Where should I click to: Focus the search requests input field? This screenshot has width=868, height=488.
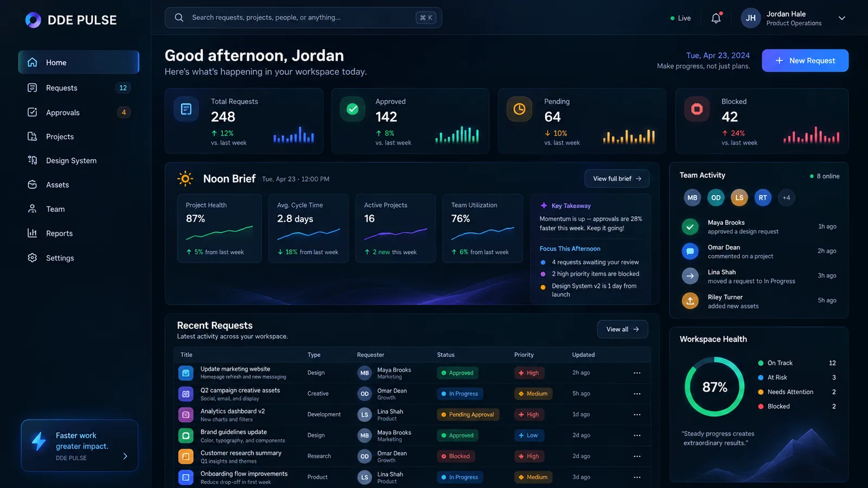click(303, 17)
